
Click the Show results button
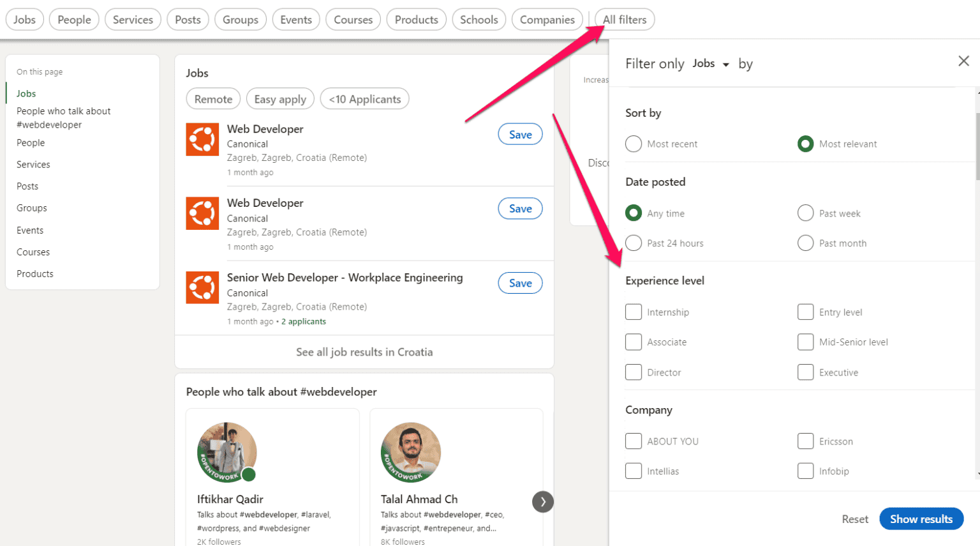point(921,519)
